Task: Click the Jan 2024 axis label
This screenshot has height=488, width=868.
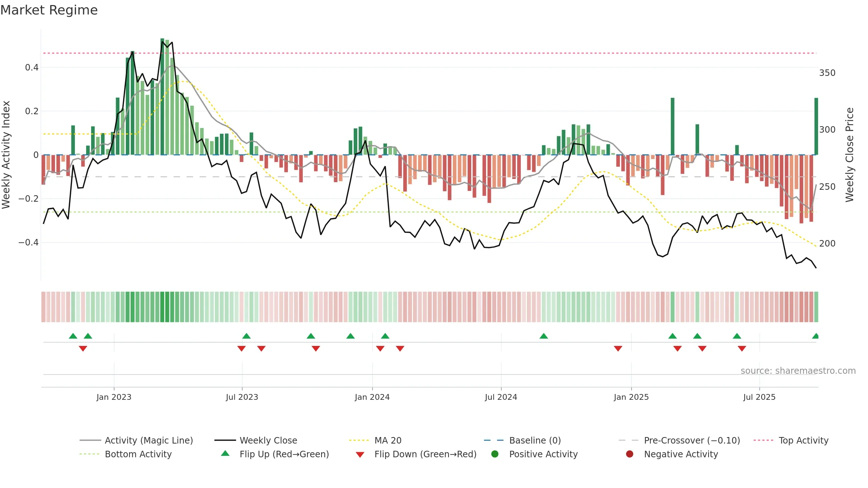Action: pos(372,397)
